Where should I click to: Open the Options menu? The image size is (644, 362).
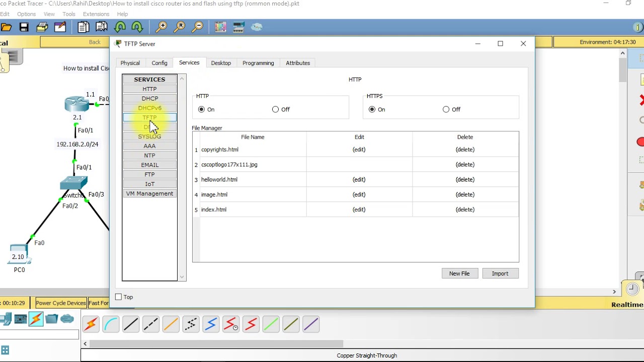pyautogui.click(x=26, y=14)
